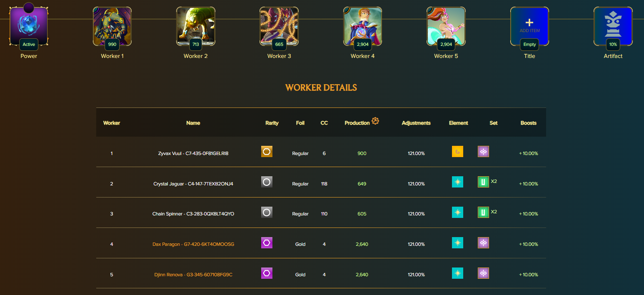This screenshot has height=295, width=644.
Task: Select Worker 3 Chain Spinner thumbnail
Action: 279,26
